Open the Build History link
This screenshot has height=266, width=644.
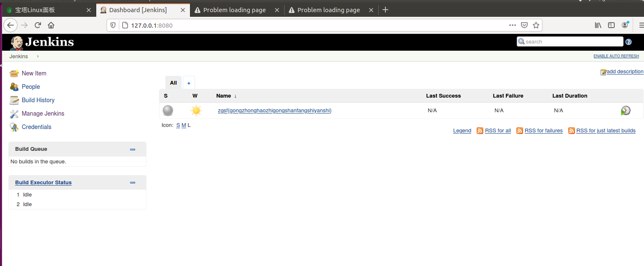click(38, 100)
